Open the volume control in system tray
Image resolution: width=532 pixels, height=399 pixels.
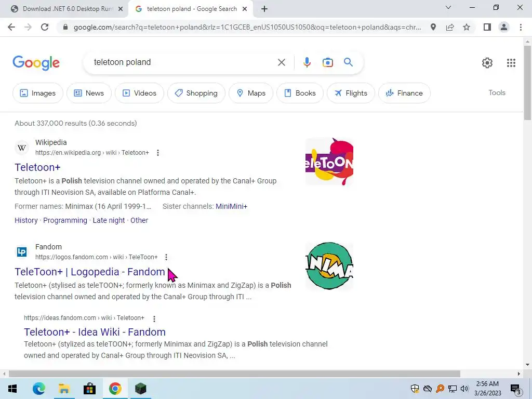(464, 389)
